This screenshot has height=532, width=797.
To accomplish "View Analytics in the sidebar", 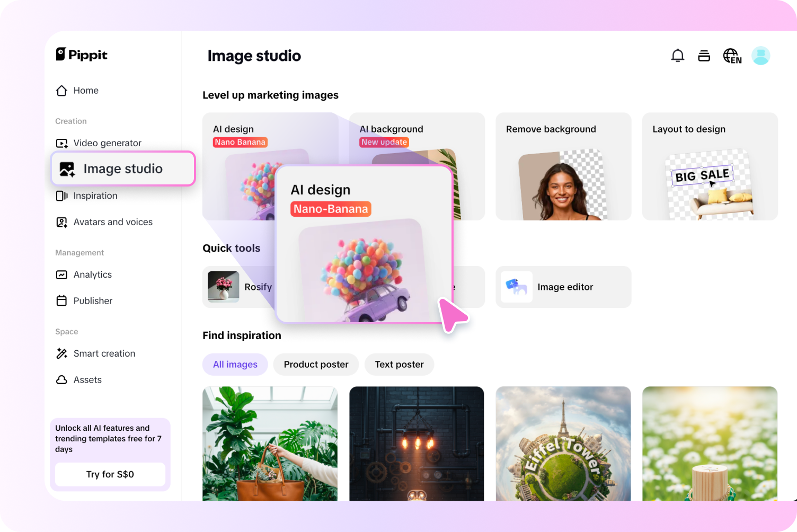I will (x=84, y=274).
